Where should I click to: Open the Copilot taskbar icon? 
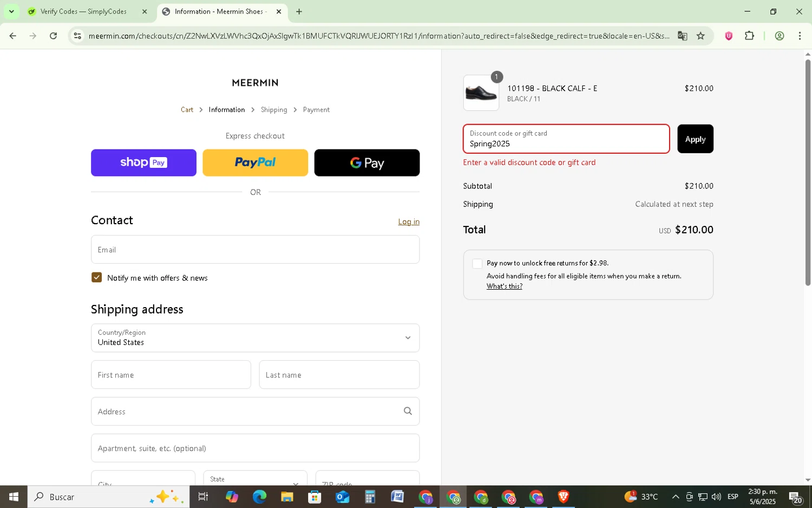click(x=232, y=497)
